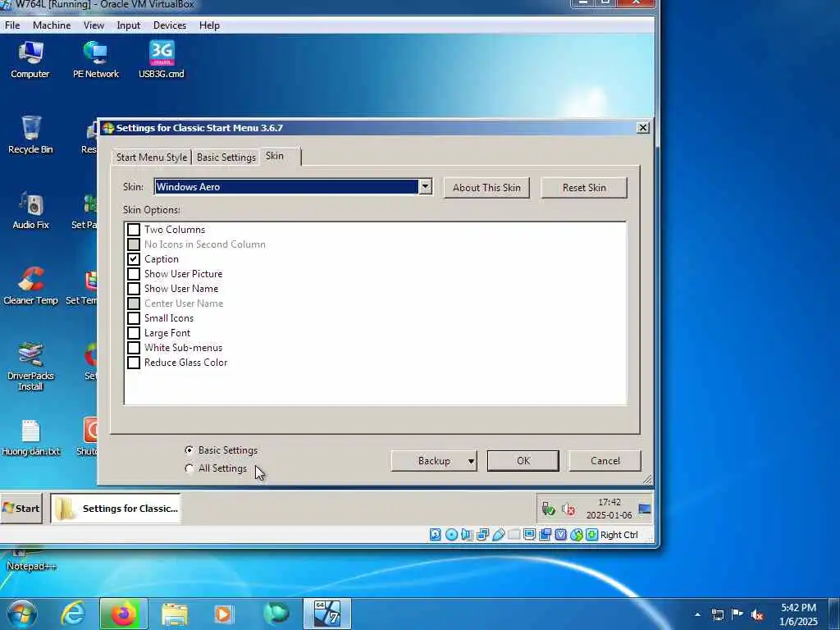This screenshot has width=840, height=630.
Task: Enable Show User Picture option
Action: [134, 274]
